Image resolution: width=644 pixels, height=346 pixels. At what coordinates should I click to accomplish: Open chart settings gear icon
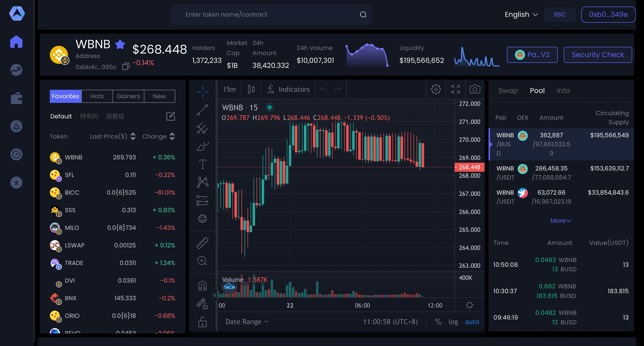click(435, 89)
